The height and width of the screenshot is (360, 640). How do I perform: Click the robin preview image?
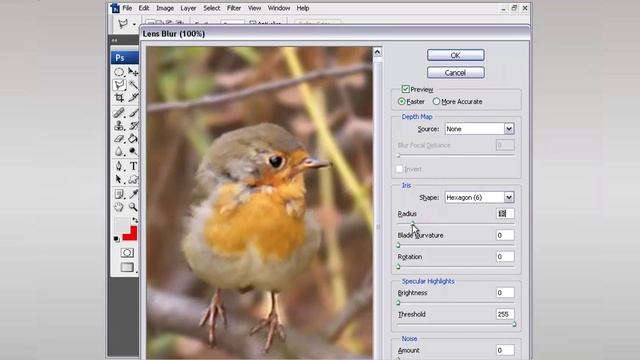click(x=260, y=203)
